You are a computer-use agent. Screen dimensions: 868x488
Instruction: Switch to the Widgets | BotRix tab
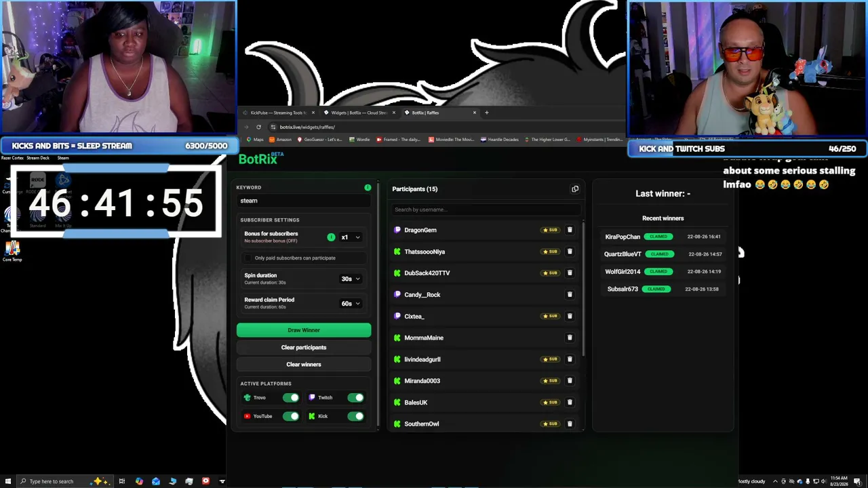(x=359, y=113)
